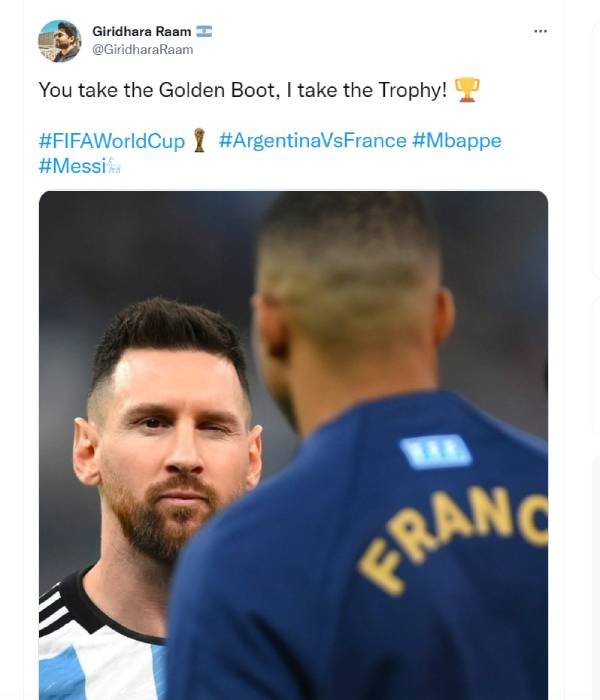
Task: Click the trophy emoji after the tweet text
Action: [467, 90]
